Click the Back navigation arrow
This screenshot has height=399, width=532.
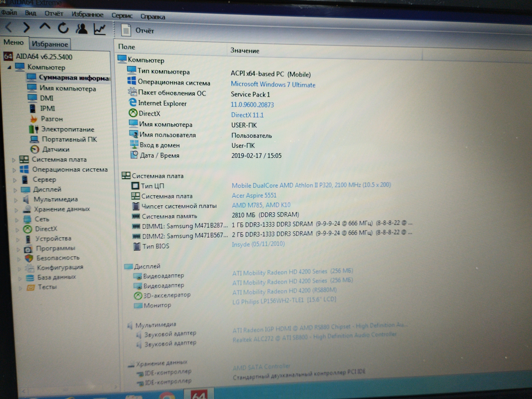(9, 27)
